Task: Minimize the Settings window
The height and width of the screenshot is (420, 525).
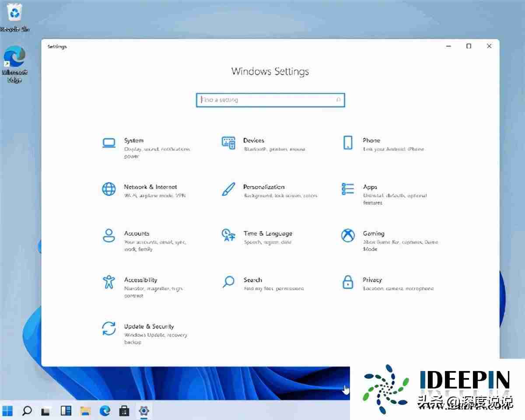Action: tap(448, 46)
